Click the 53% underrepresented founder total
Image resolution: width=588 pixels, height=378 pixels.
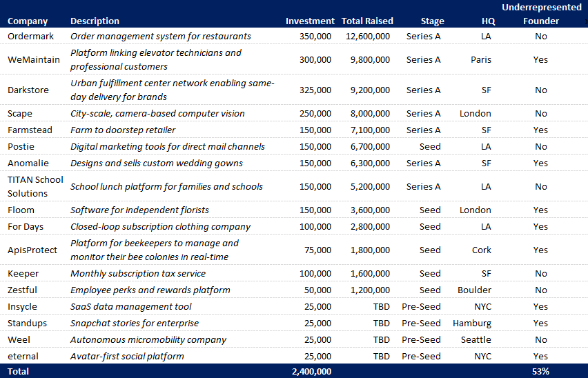click(x=541, y=371)
